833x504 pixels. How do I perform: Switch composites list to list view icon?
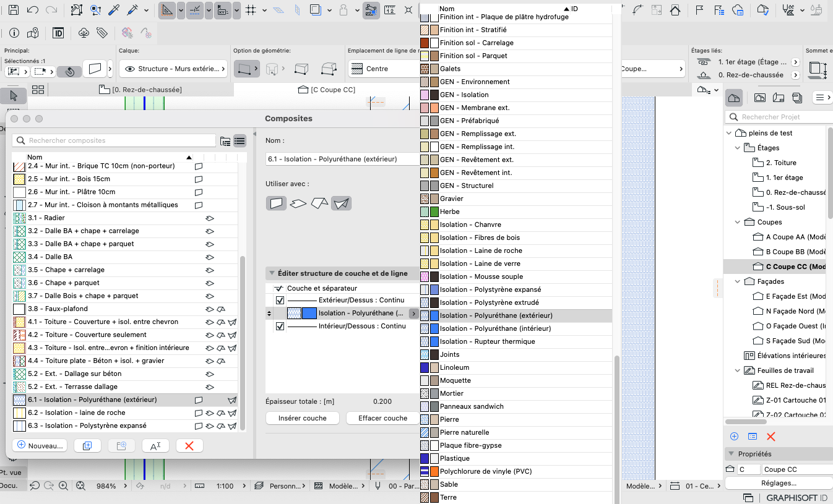point(240,141)
